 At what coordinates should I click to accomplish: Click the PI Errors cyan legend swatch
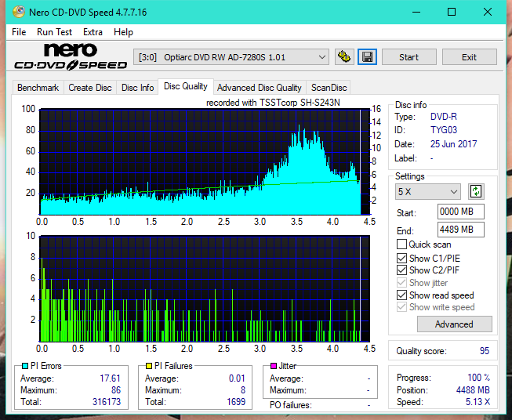25,366
